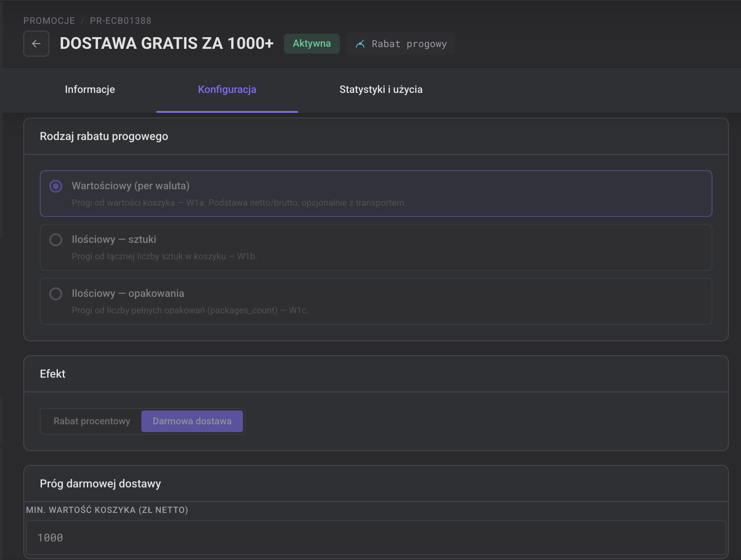
Task: Click the DOSTAWA GRATIS ZA 1000+ title
Action: click(x=167, y=43)
